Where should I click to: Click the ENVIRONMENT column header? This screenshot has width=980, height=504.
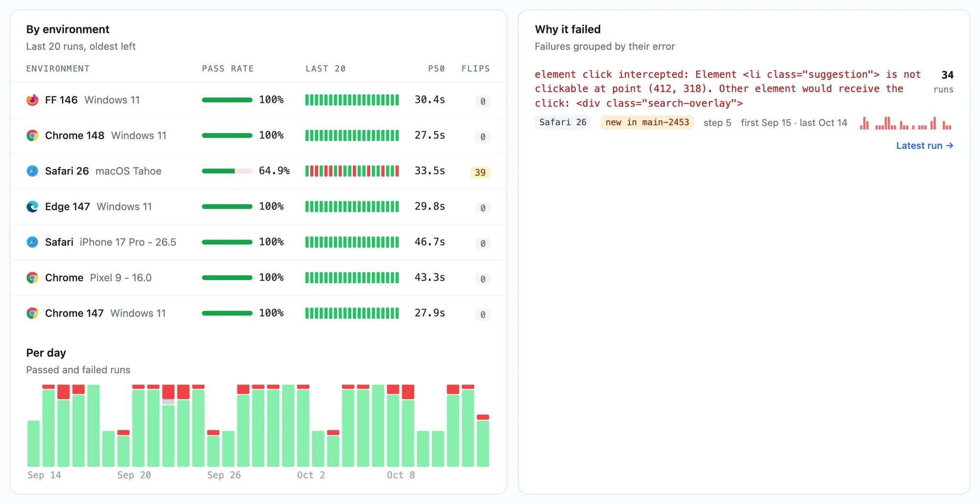click(58, 69)
